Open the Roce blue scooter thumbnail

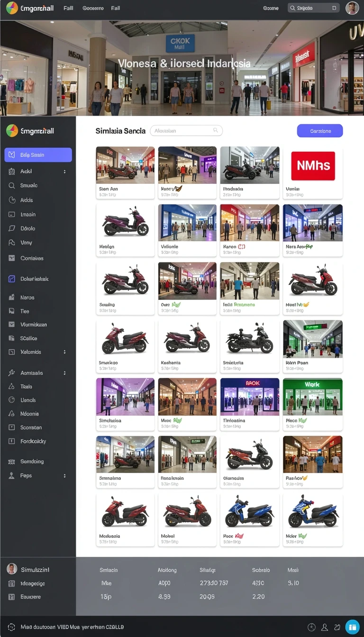pos(250,512)
